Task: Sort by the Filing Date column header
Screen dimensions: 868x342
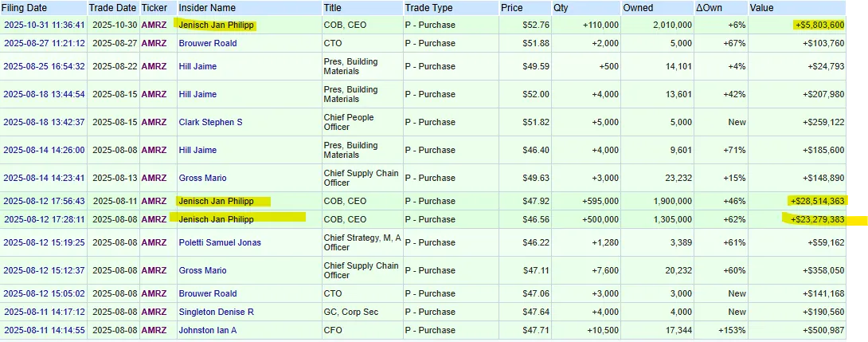Action: 25,8
